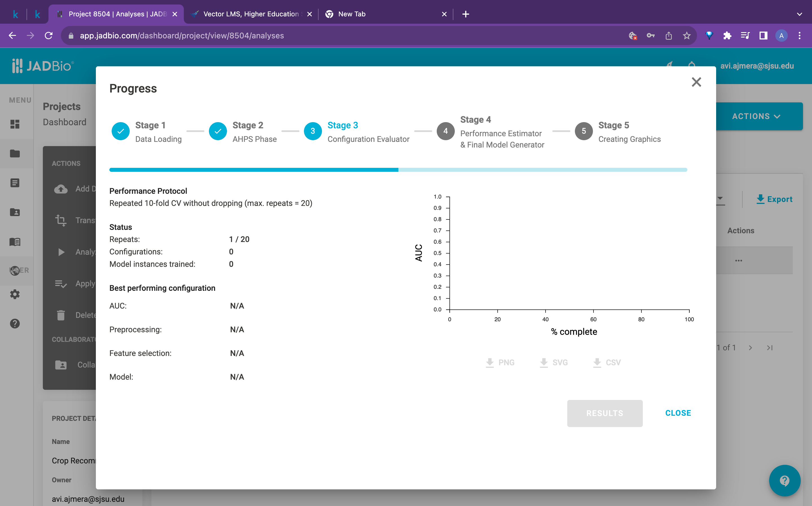812x506 pixels.
Task: Click the Export link above Actions
Action: pos(775,199)
